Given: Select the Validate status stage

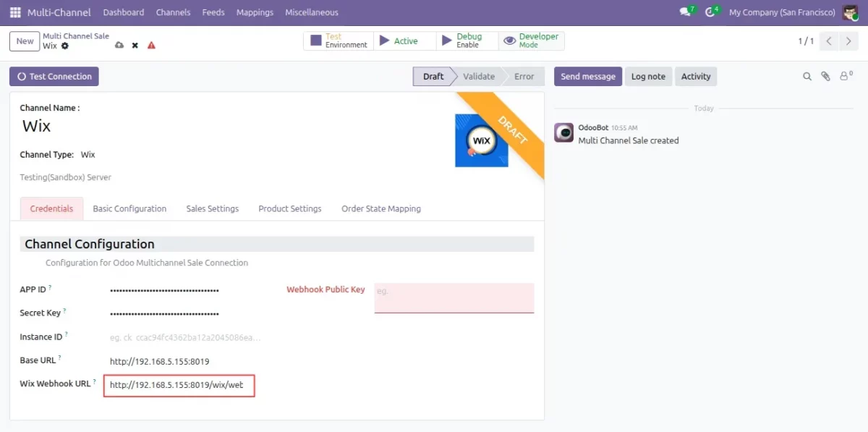Looking at the screenshot, I should pos(479,76).
